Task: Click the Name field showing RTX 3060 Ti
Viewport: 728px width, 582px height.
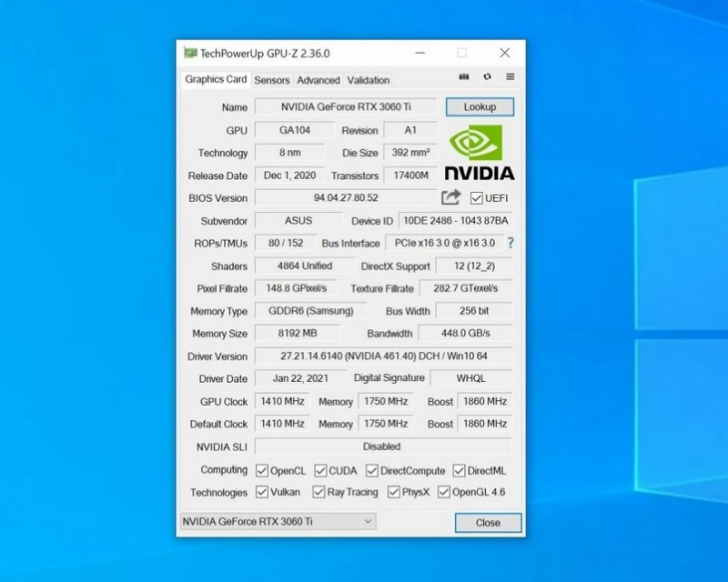Action: pyautogui.click(x=346, y=106)
